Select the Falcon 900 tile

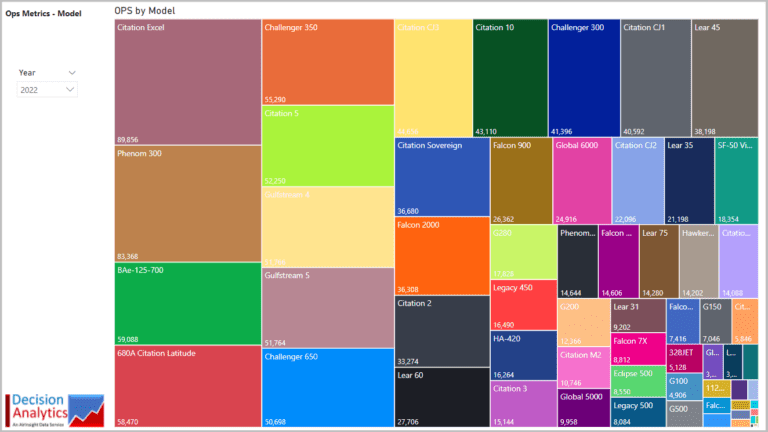point(521,181)
